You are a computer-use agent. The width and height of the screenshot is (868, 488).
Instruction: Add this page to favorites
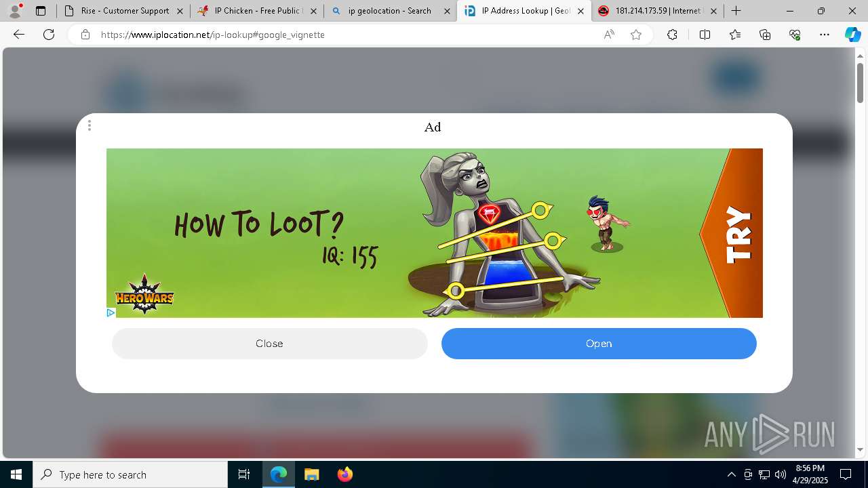(636, 35)
